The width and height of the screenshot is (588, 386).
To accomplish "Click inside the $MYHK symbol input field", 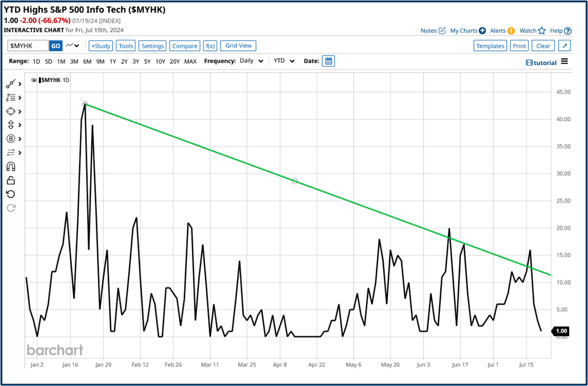I will click(x=29, y=45).
